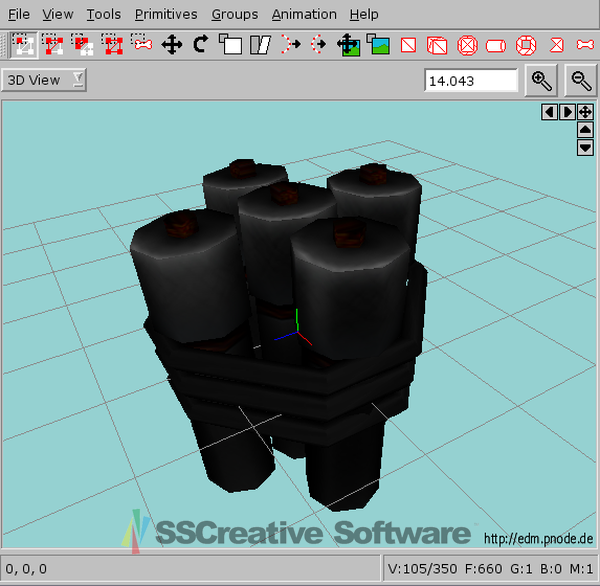Open the Animation menu
This screenshot has height=586, width=600.
304,15
